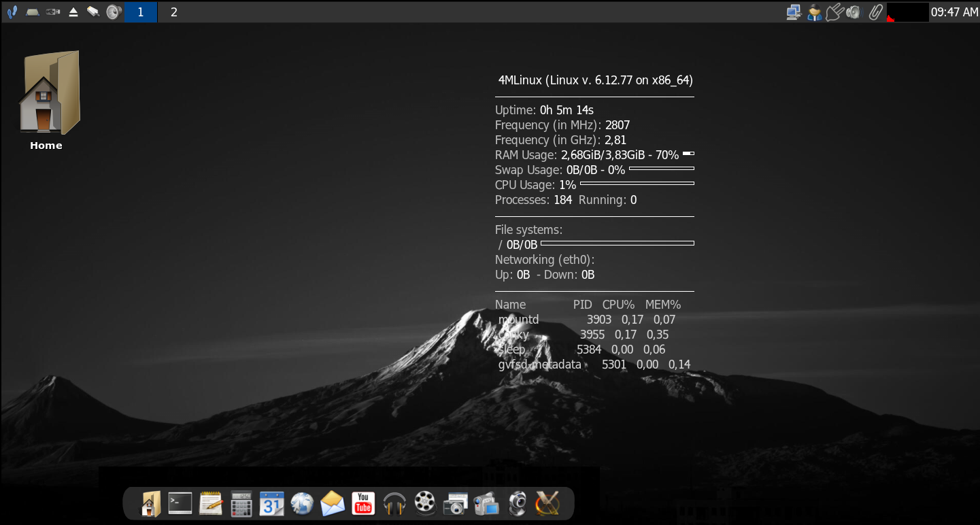Open the tray speaker volume control

854,12
